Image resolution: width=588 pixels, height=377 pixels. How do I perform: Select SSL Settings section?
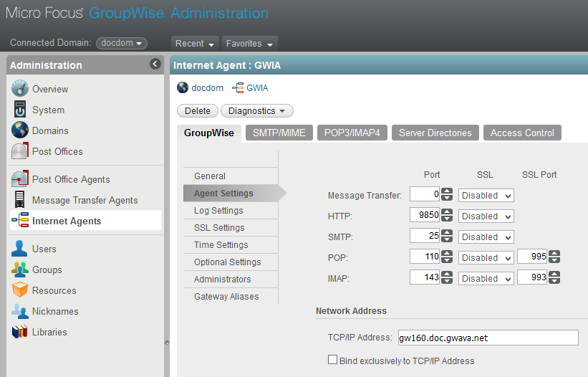(230, 228)
